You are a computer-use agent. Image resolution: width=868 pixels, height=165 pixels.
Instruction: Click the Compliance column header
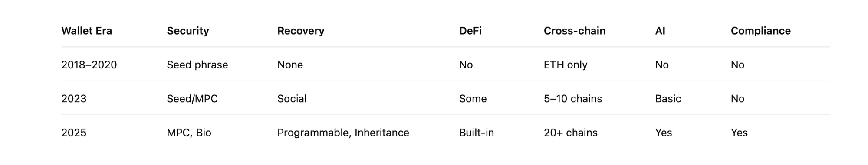761,31
